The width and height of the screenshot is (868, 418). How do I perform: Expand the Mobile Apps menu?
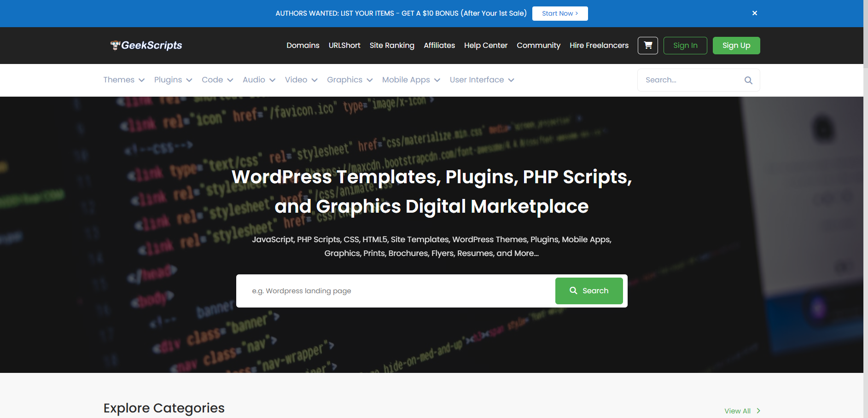click(x=411, y=80)
